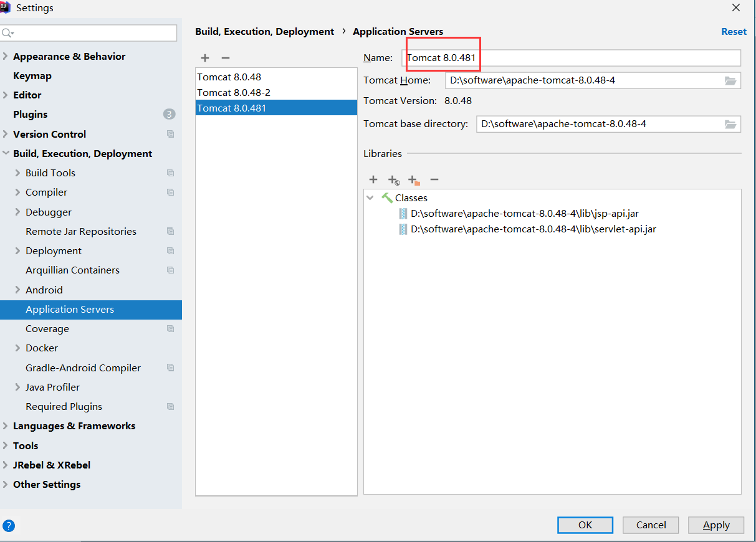
Task: Expand the Editor settings section
Action: [6, 95]
